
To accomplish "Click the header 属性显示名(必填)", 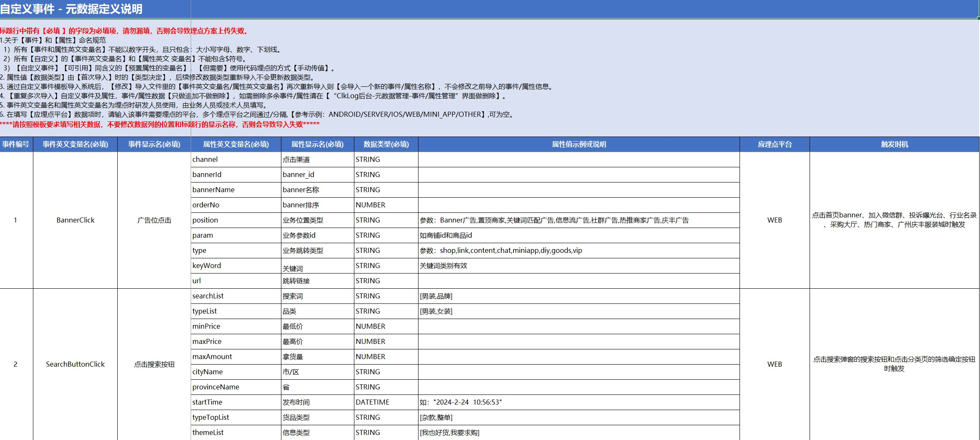I will 317,144.
